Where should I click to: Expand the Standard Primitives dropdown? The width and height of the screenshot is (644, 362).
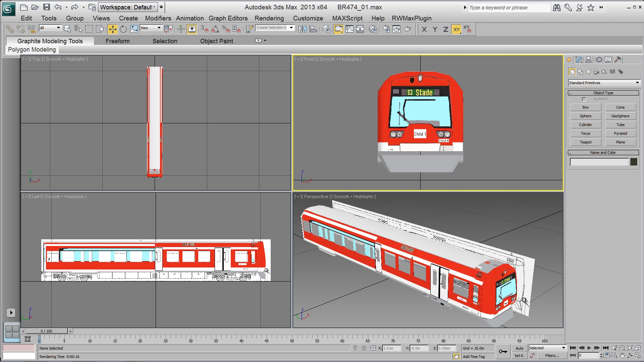pyautogui.click(x=637, y=83)
